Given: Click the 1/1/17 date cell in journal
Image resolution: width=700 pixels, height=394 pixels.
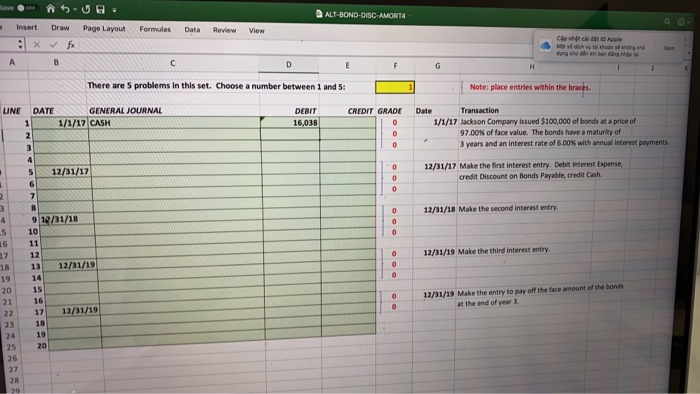Looking at the screenshot, I should click(60, 123).
